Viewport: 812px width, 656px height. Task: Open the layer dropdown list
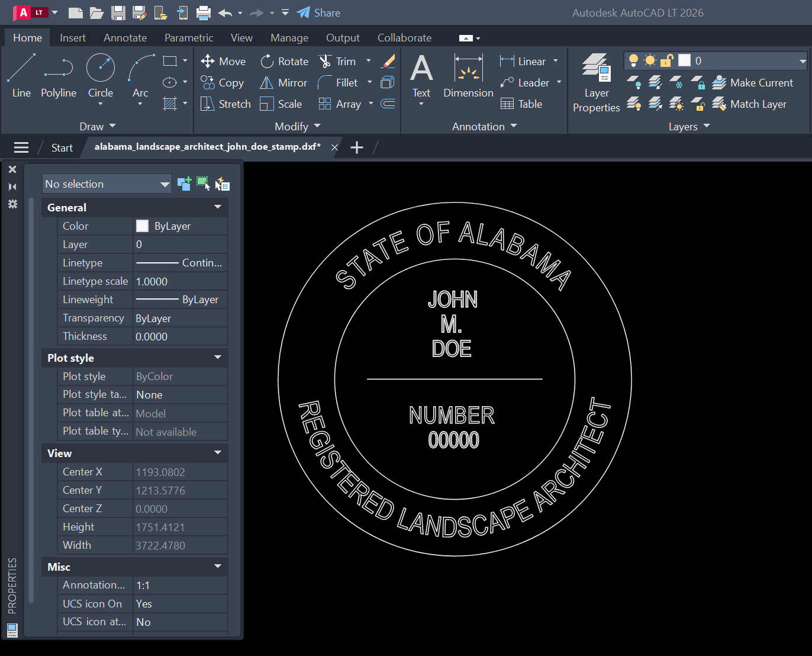(x=803, y=61)
